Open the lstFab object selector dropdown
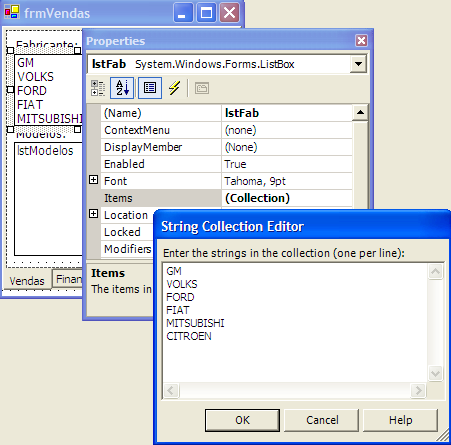Viewport: 451px width, 445px height. point(358,64)
